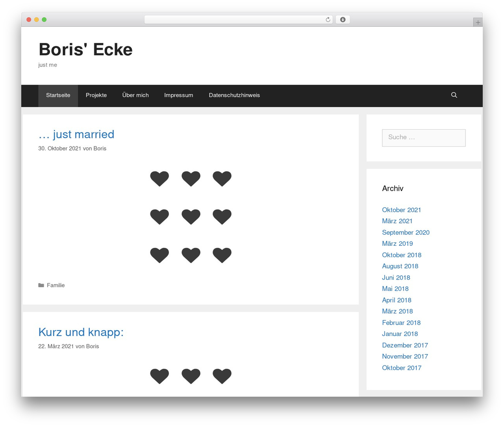The height and width of the screenshot is (427, 504).
Task: Maximize the browser window with green button
Action: pos(44,20)
